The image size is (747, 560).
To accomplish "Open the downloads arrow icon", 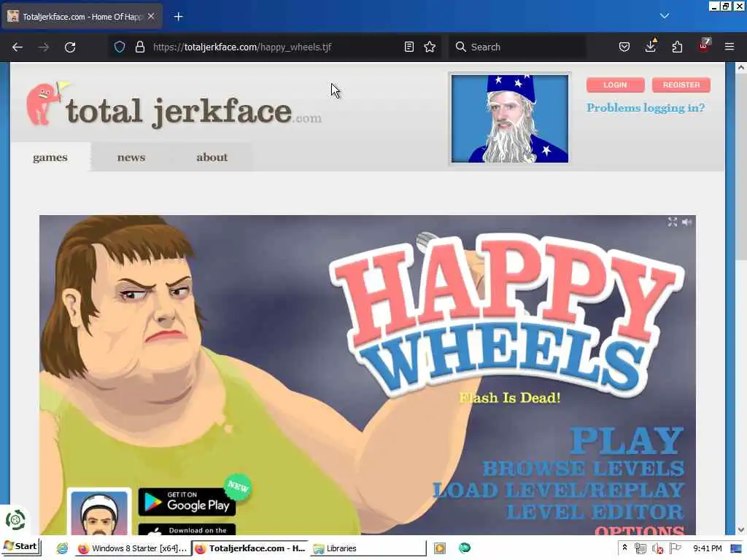I will click(x=651, y=46).
